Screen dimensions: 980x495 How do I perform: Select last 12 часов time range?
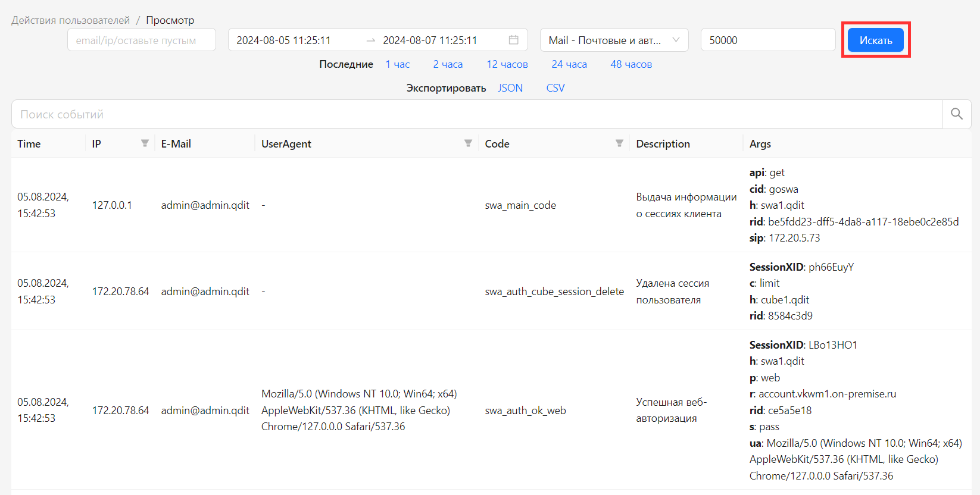click(x=507, y=64)
